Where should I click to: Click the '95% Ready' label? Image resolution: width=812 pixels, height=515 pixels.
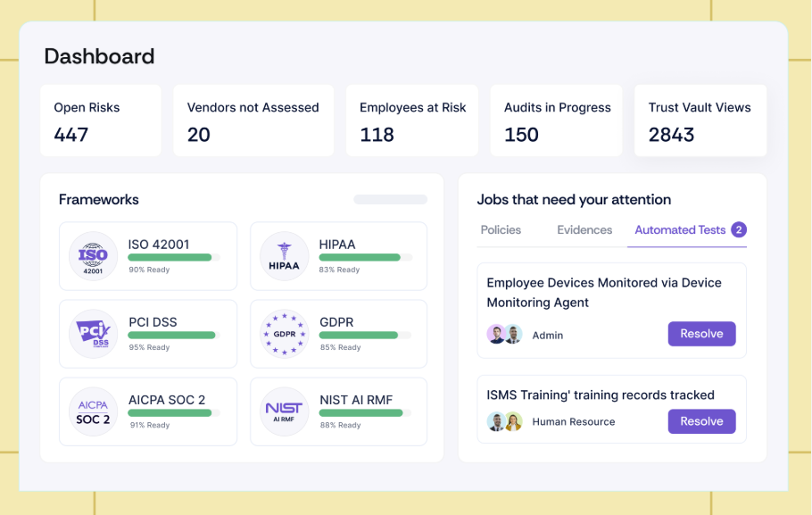(x=149, y=348)
